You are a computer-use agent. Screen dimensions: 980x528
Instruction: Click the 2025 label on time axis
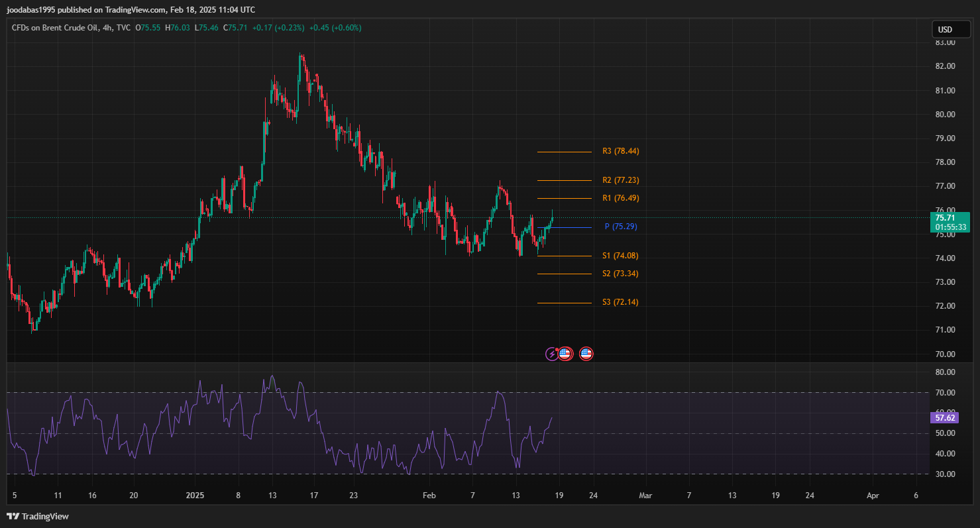(x=195, y=495)
